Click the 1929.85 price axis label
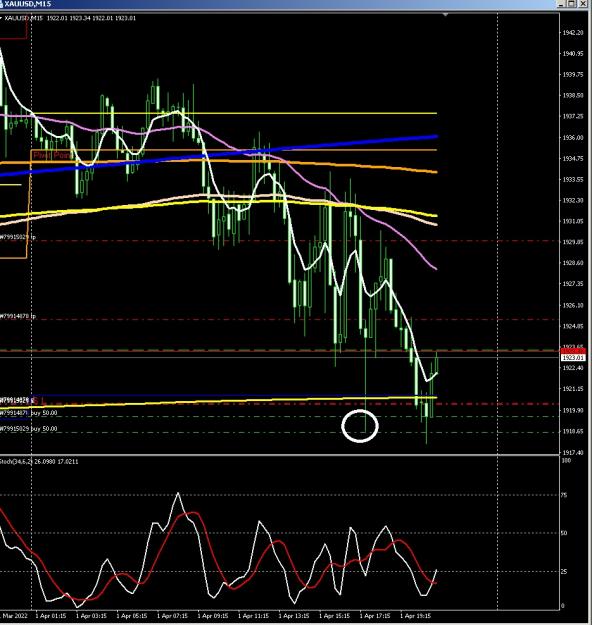Viewport: 592px width, 625px height. coord(573,242)
